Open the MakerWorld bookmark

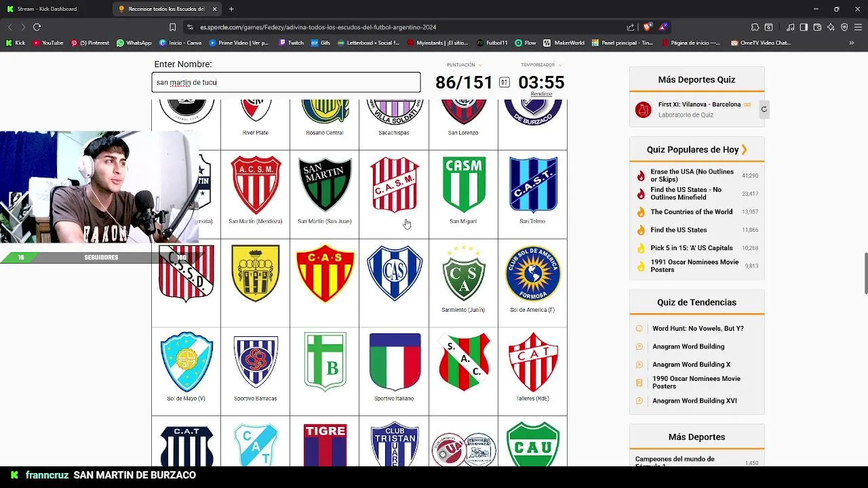click(x=564, y=43)
